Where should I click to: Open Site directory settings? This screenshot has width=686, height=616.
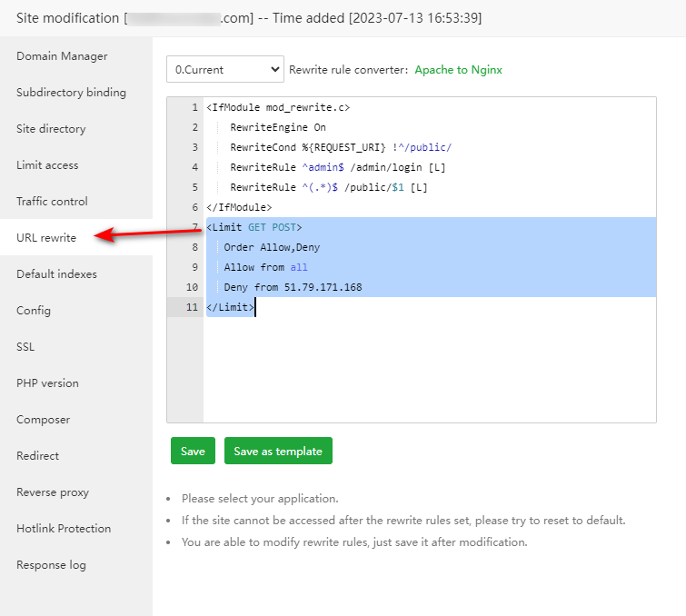click(51, 129)
